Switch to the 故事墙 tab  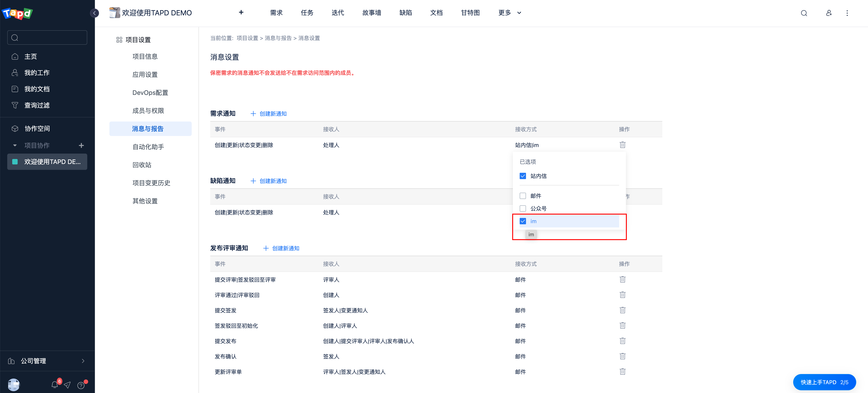(372, 13)
